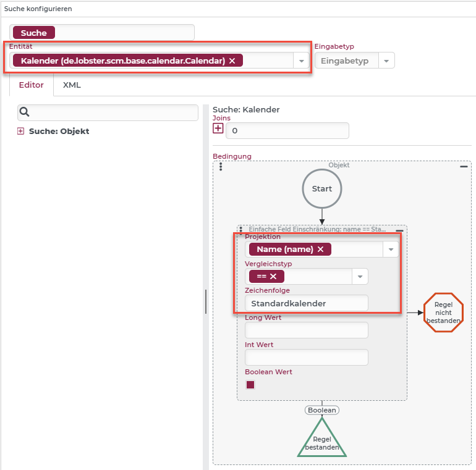Open the Vergleichstyp dropdown arrow
The width and height of the screenshot is (476, 470).
(360, 276)
